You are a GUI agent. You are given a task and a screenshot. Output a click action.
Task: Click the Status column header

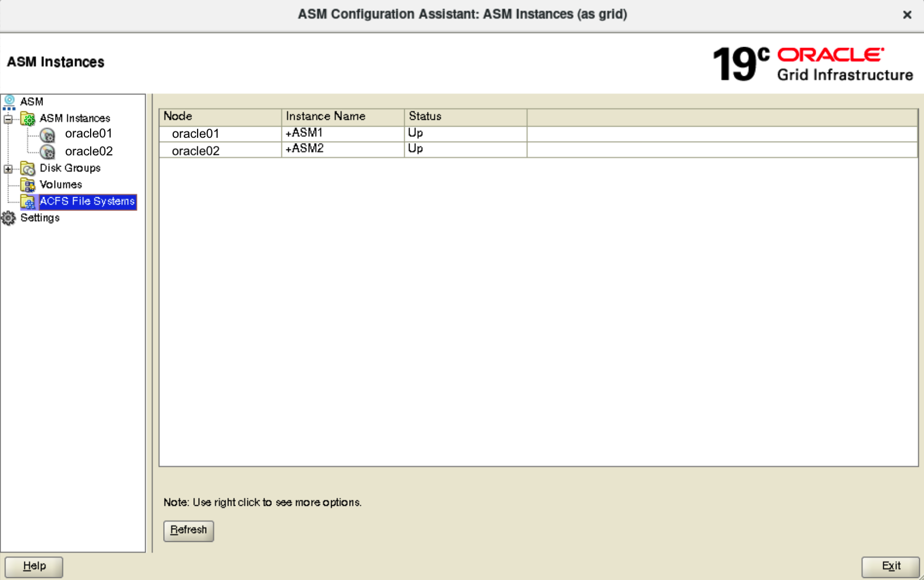(x=466, y=117)
